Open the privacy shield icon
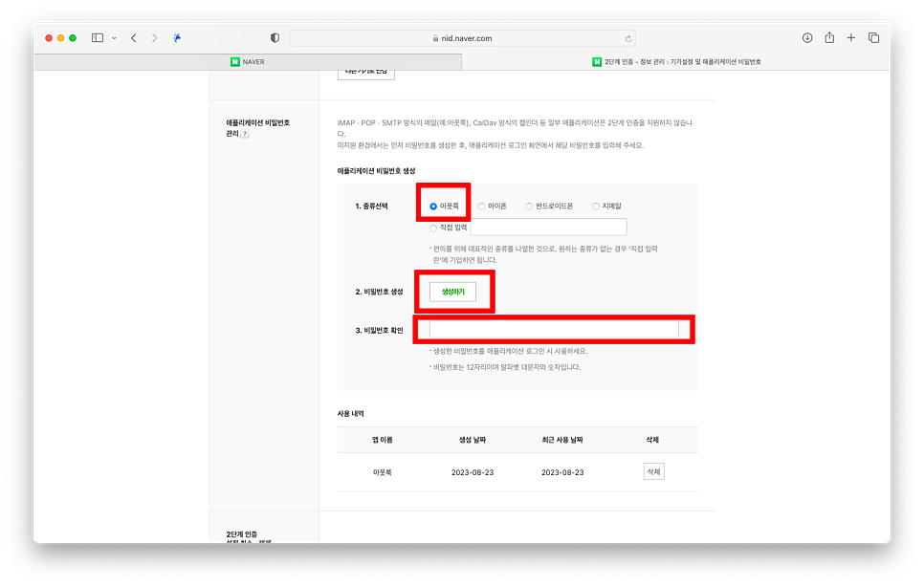Screen dimensions: 924x587 click(275, 37)
